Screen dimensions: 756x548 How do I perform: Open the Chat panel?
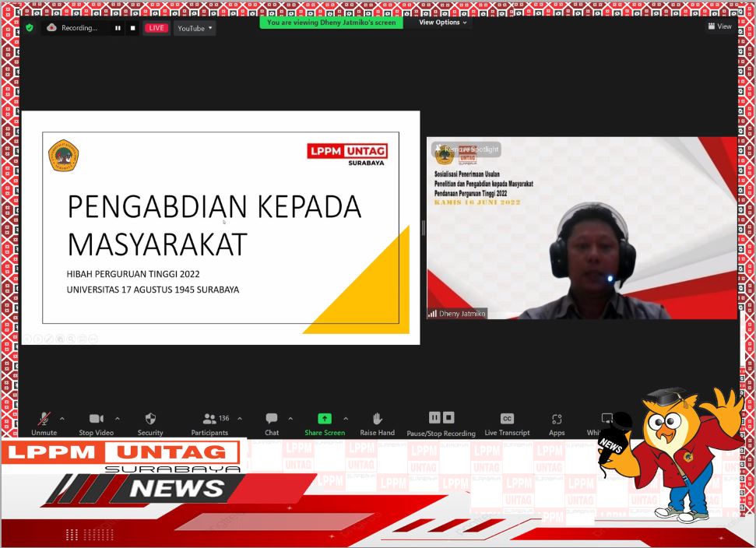pos(272,423)
